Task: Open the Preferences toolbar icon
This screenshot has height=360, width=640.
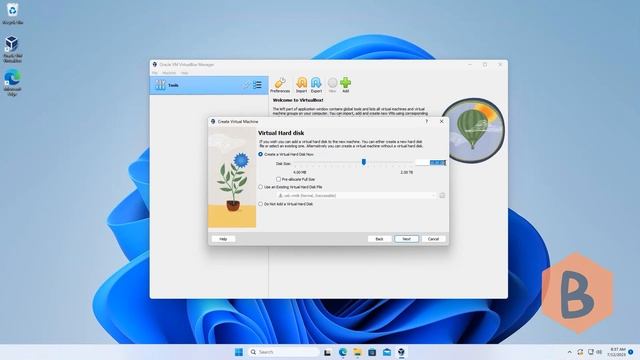Action: point(280,85)
